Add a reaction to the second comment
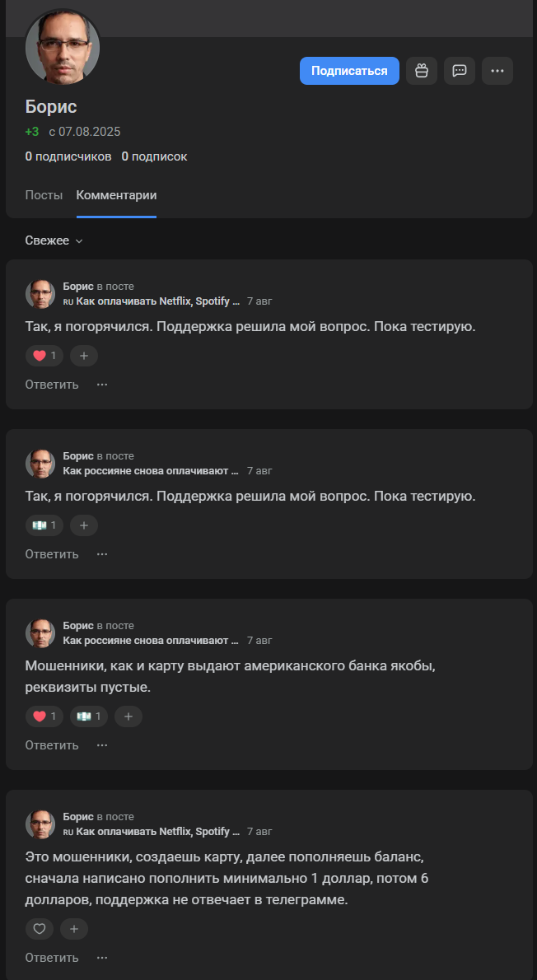The width and height of the screenshot is (537, 980). [x=83, y=525]
